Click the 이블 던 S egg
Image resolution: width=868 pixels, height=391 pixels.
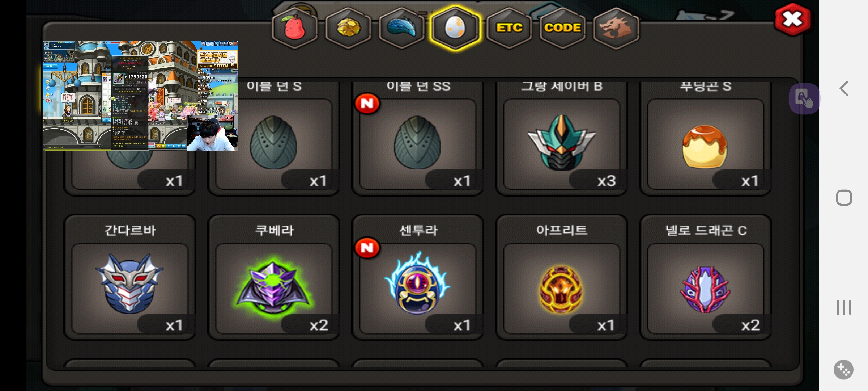click(274, 138)
